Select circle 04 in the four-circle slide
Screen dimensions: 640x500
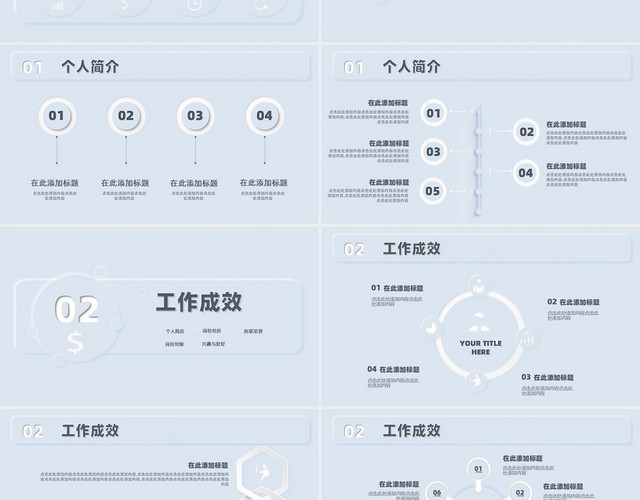[x=264, y=116]
